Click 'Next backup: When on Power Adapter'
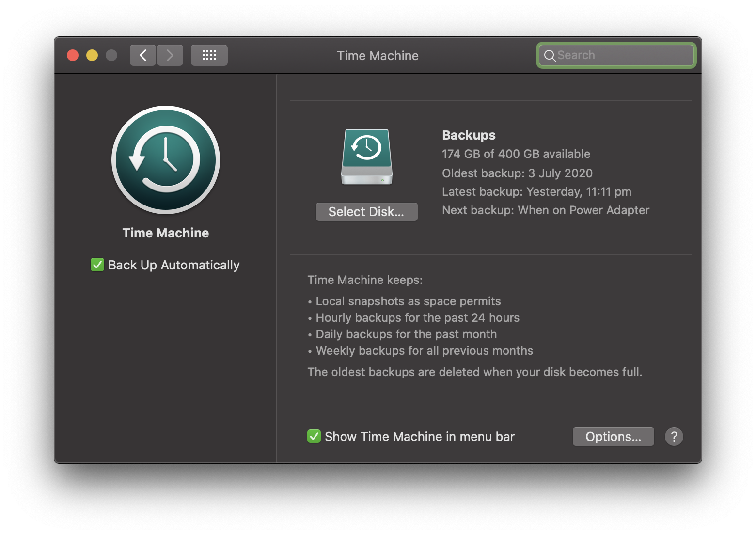The height and width of the screenshot is (535, 756). pyautogui.click(x=546, y=210)
